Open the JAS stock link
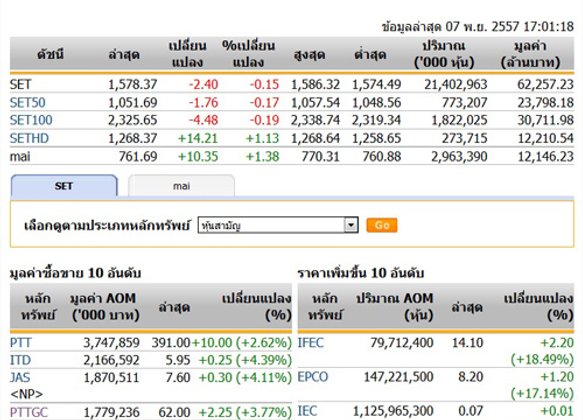The height and width of the screenshot is (420, 583). point(20,378)
